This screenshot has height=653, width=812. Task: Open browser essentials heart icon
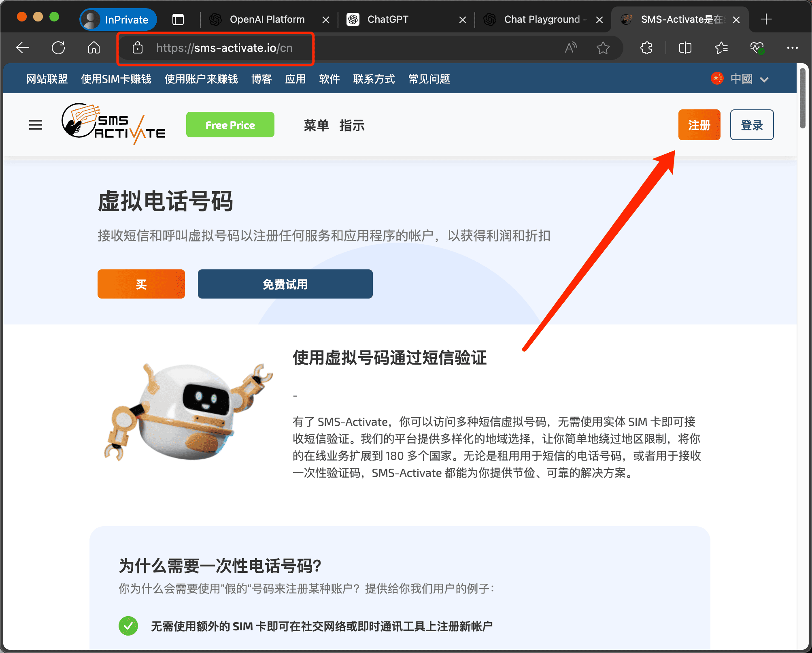click(757, 48)
